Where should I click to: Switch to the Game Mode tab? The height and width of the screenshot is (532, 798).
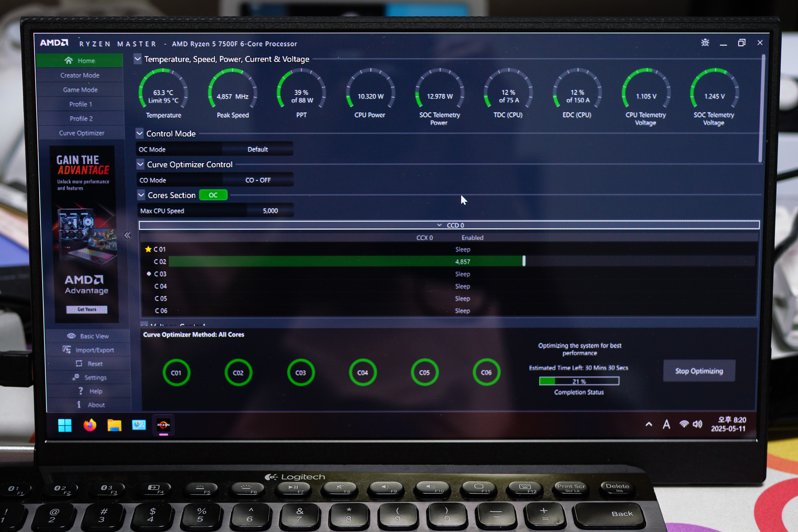(x=80, y=90)
